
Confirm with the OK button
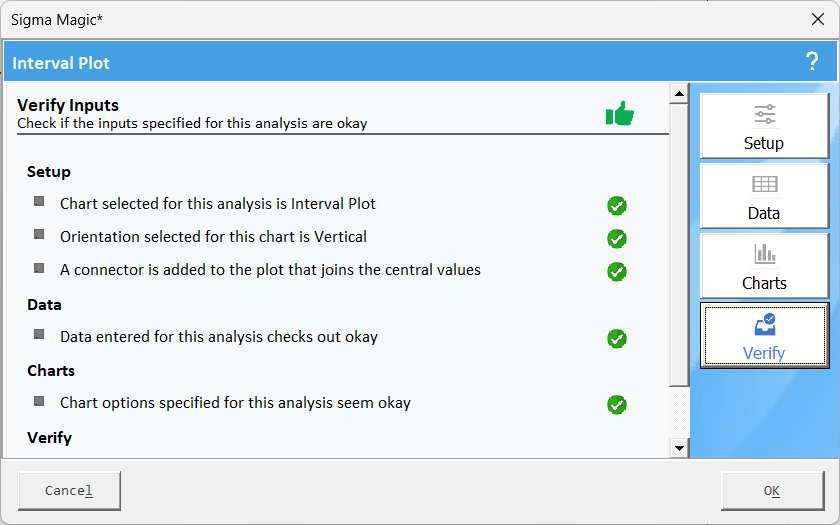click(x=772, y=491)
